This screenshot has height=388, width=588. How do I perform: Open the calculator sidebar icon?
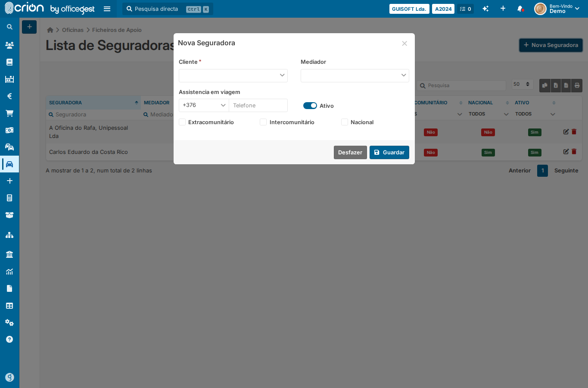pyautogui.click(x=9, y=198)
